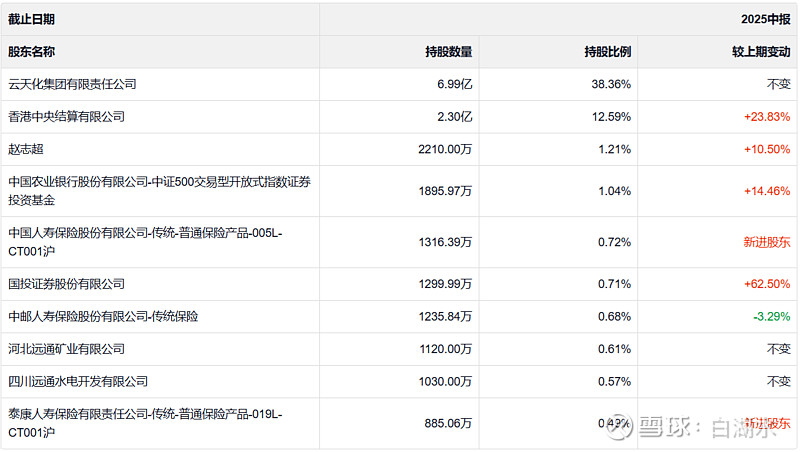
Task: Click the 0.72% holding ratio
Action: pyautogui.click(x=614, y=242)
